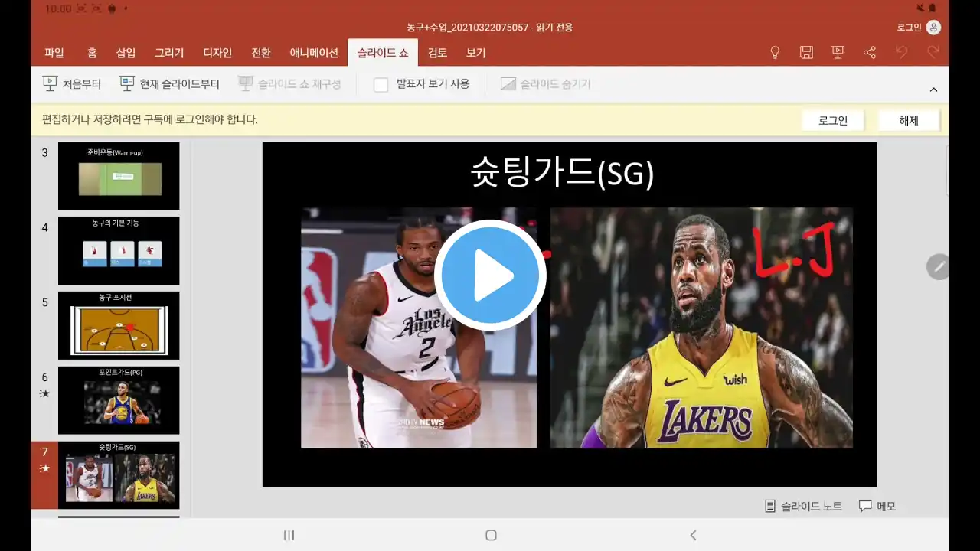Open the 애니메이션 ribbon tab

coord(314,53)
